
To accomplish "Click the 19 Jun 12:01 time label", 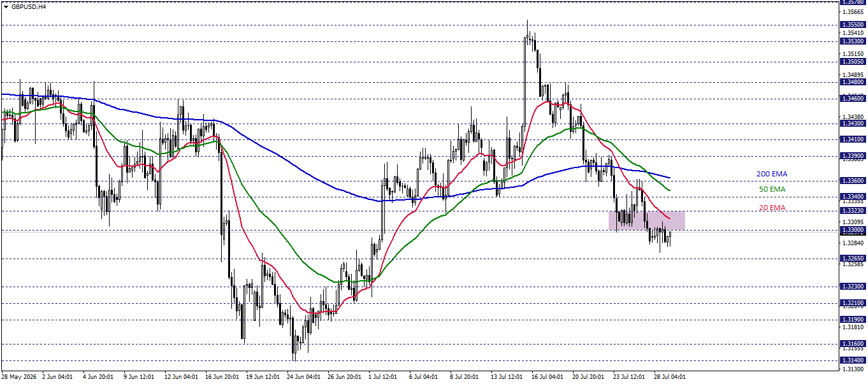I will [x=263, y=376].
